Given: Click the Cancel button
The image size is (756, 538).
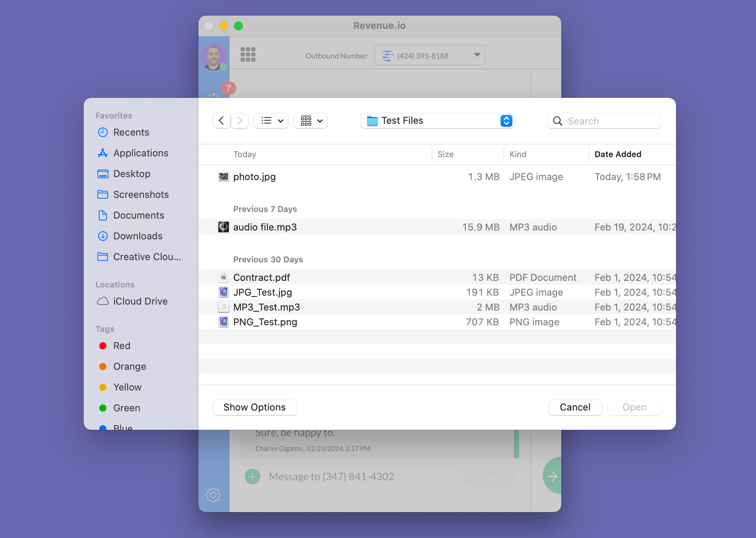Looking at the screenshot, I should click(x=575, y=407).
